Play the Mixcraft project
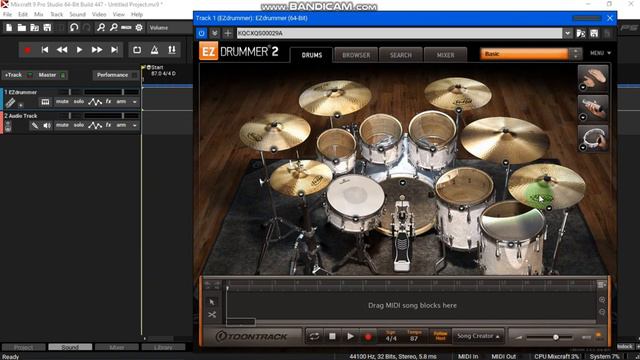The width and height of the screenshot is (640, 360). click(x=79, y=50)
